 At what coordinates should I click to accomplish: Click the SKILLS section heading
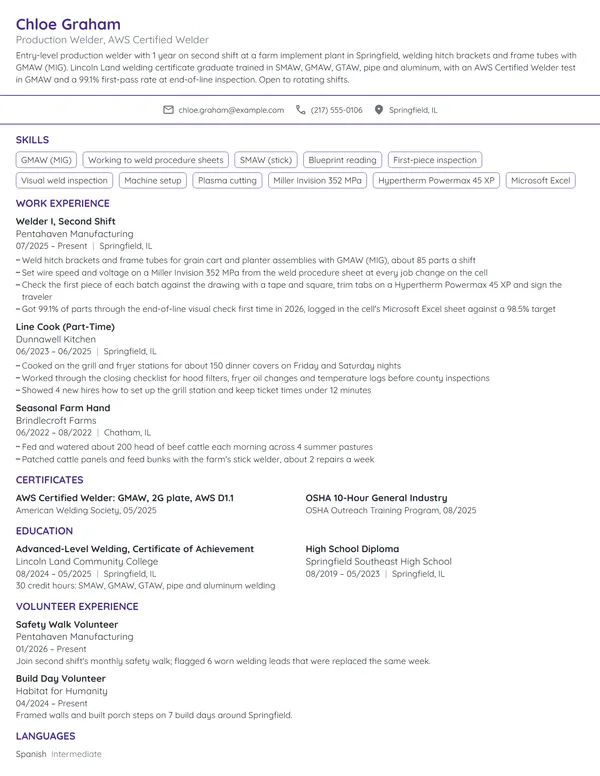tap(32, 140)
